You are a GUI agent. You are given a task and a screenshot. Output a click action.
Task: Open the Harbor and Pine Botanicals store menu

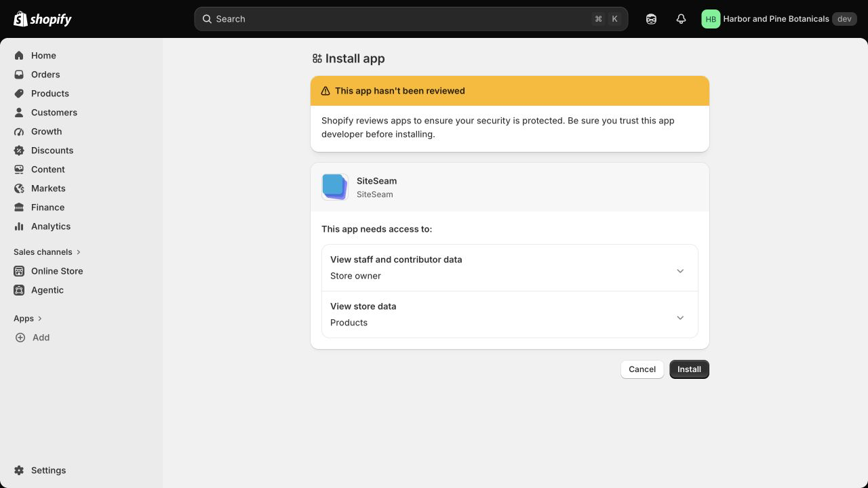click(x=780, y=19)
